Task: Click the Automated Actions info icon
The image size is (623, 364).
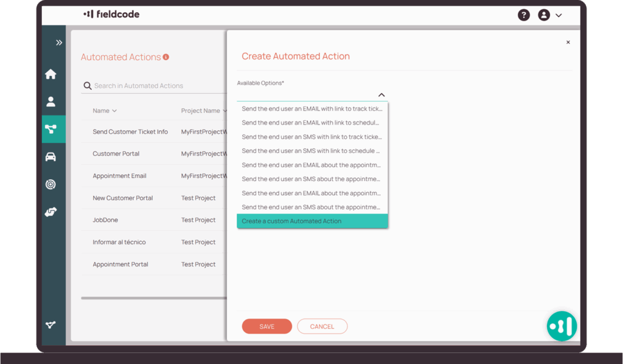Action: [x=166, y=57]
